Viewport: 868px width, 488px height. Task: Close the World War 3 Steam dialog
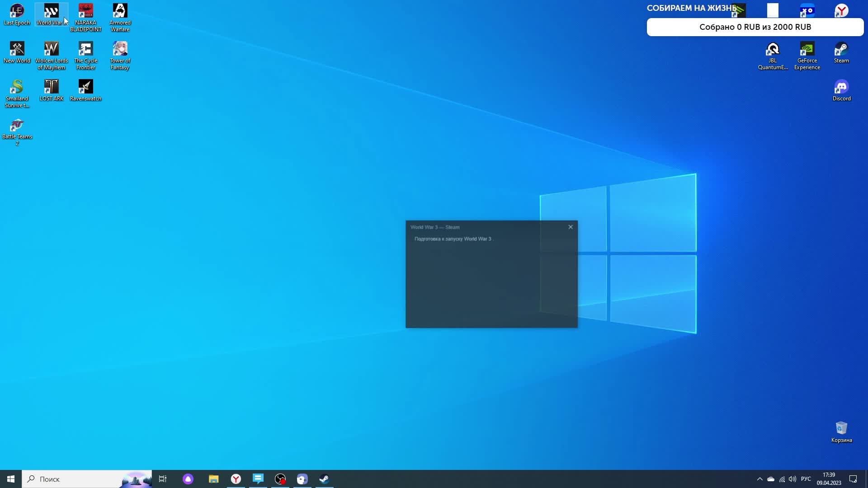[x=571, y=227]
